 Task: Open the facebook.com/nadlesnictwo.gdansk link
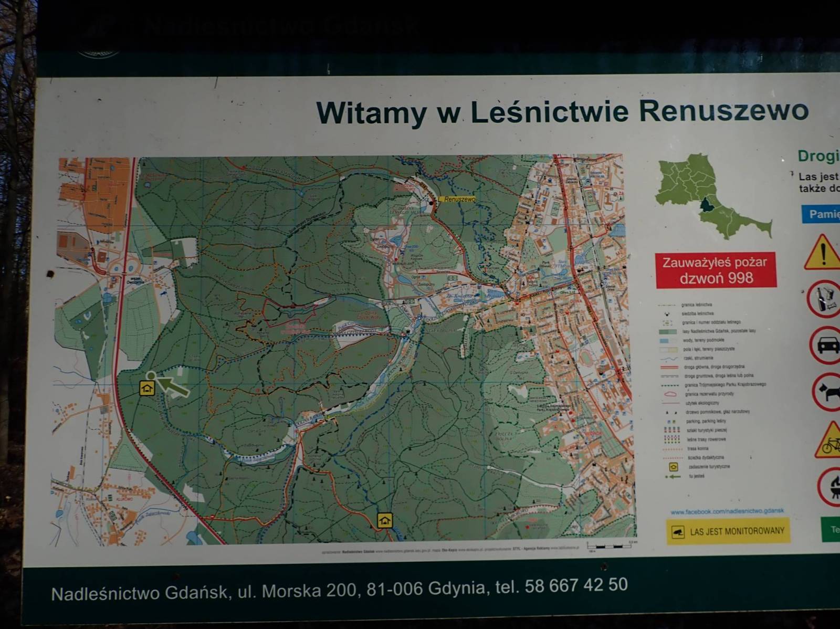(x=727, y=510)
